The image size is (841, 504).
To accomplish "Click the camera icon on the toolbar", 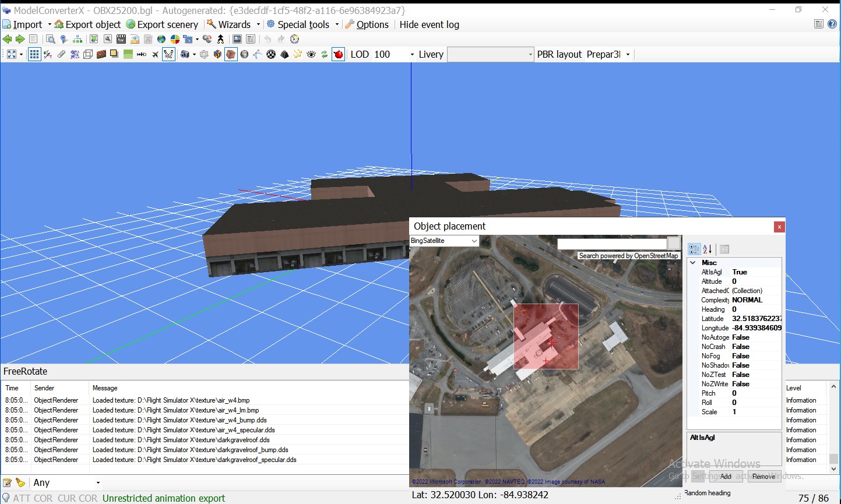I will pos(185,54).
